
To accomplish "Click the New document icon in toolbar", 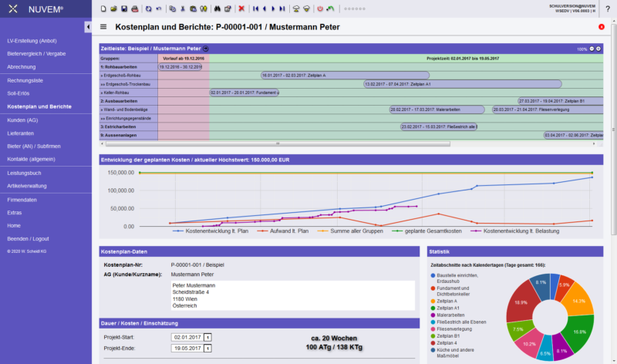I will [103, 8].
